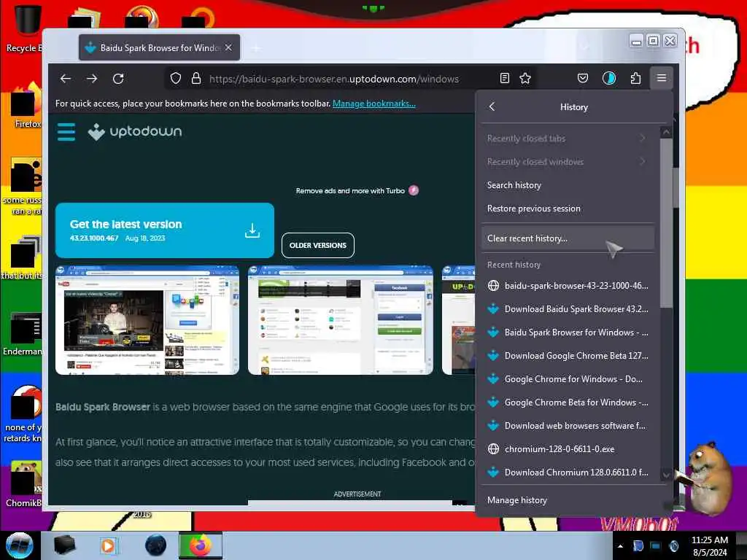Expand Recently closed windows submenu
747x560 pixels.
(568, 162)
